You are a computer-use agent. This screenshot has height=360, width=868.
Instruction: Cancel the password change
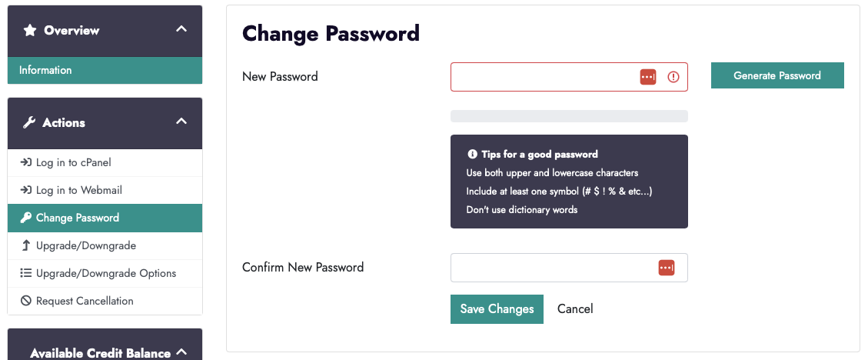(575, 309)
